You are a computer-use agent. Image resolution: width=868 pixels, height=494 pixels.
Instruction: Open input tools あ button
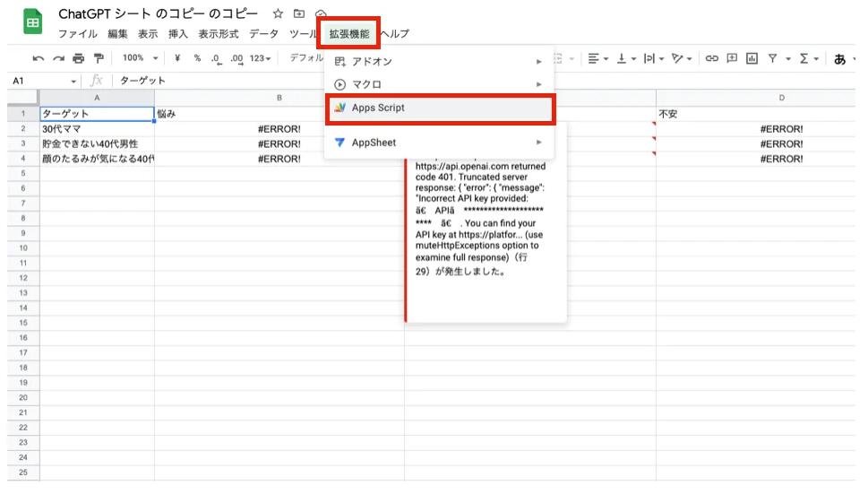click(x=839, y=58)
